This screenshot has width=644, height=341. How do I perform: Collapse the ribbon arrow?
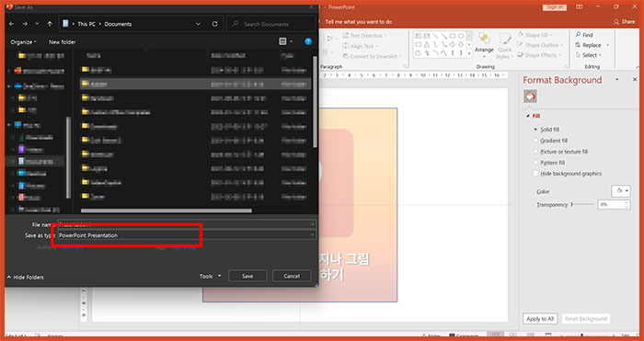[638, 67]
